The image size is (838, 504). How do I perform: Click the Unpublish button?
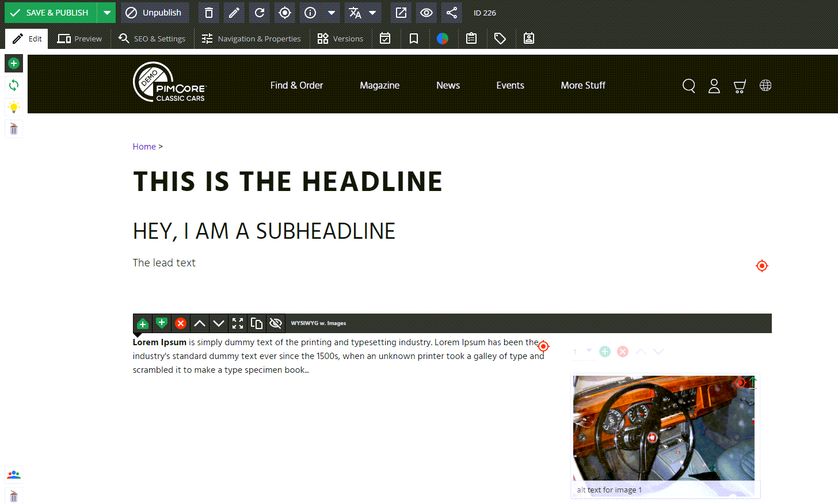point(154,13)
